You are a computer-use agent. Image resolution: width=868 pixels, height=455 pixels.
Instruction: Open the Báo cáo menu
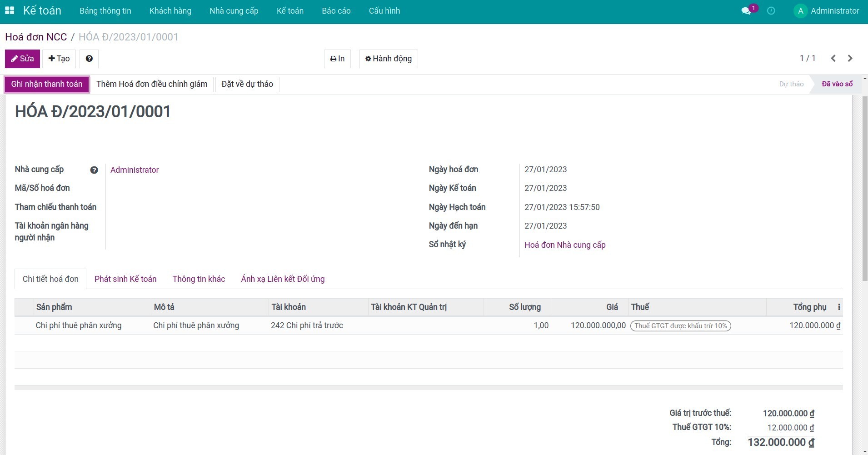tap(336, 11)
